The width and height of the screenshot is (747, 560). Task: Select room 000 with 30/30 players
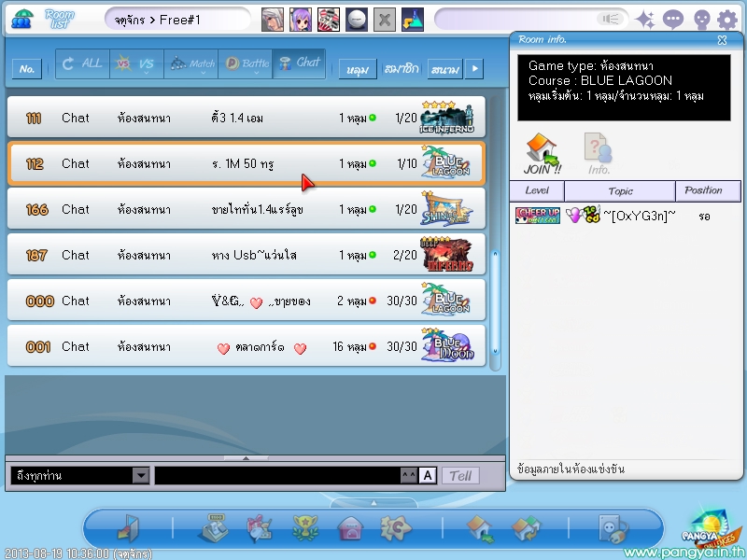(x=247, y=300)
